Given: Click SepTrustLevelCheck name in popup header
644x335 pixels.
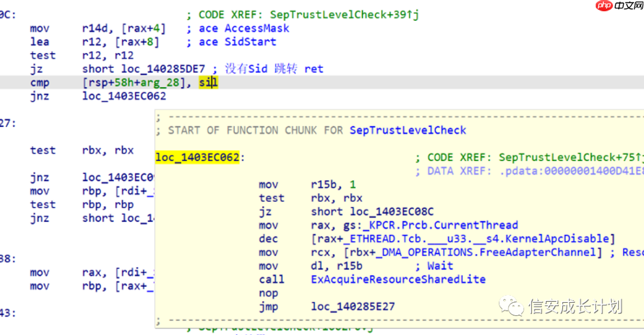Looking at the screenshot, I should coord(408,130).
